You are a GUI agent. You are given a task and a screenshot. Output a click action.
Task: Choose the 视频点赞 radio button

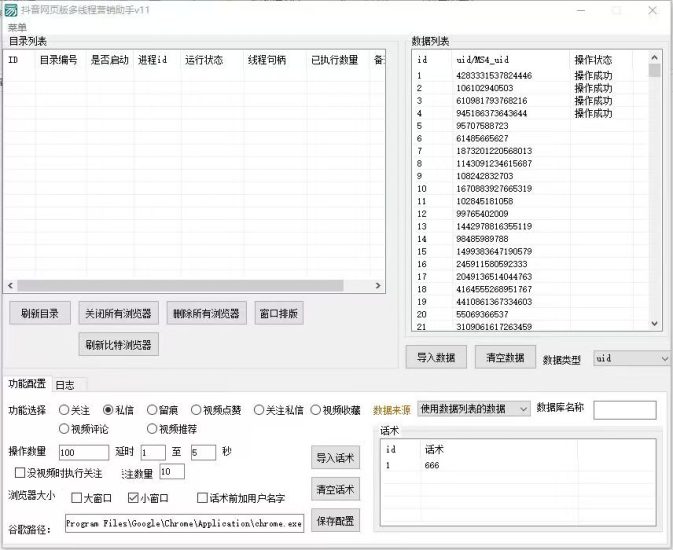pyautogui.click(x=197, y=410)
